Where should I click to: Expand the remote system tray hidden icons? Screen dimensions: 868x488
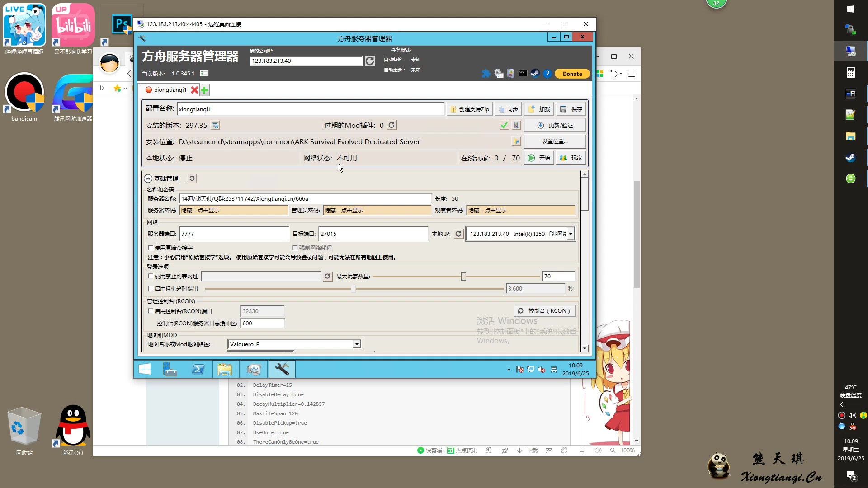509,370
